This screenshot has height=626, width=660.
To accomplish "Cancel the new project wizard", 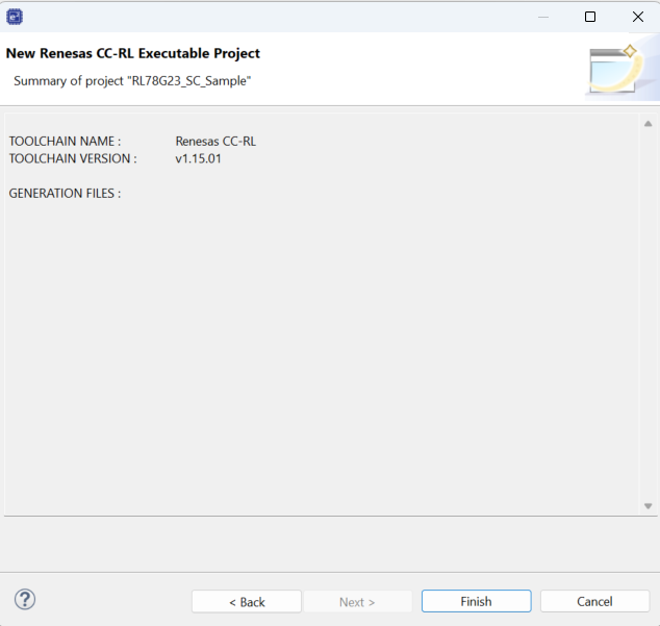I will tap(594, 601).
